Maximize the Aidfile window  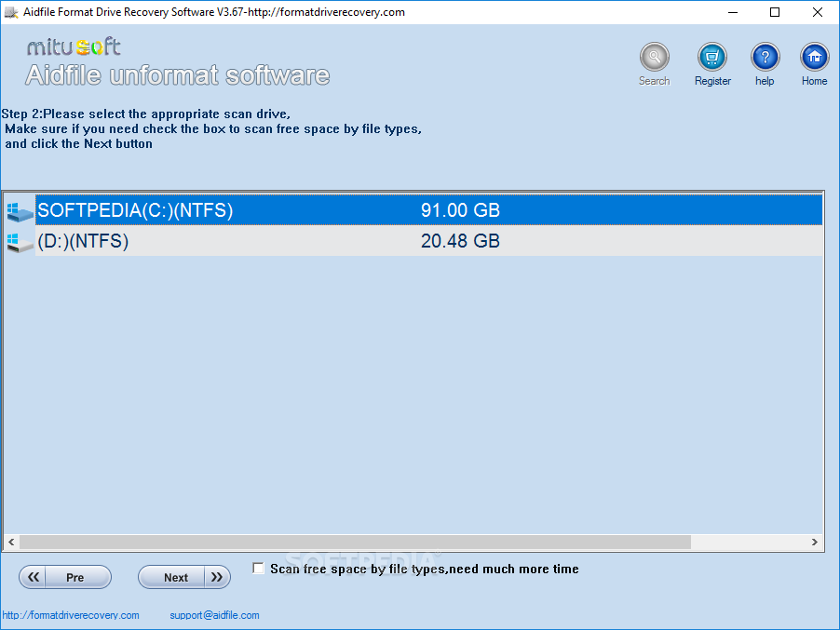pyautogui.click(x=775, y=12)
